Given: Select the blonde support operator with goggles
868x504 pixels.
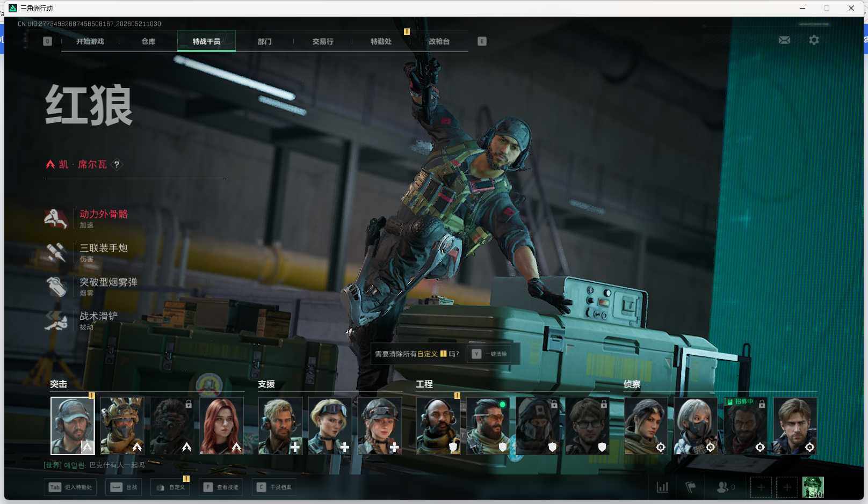Looking at the screenshot, I should coord(330,426).
